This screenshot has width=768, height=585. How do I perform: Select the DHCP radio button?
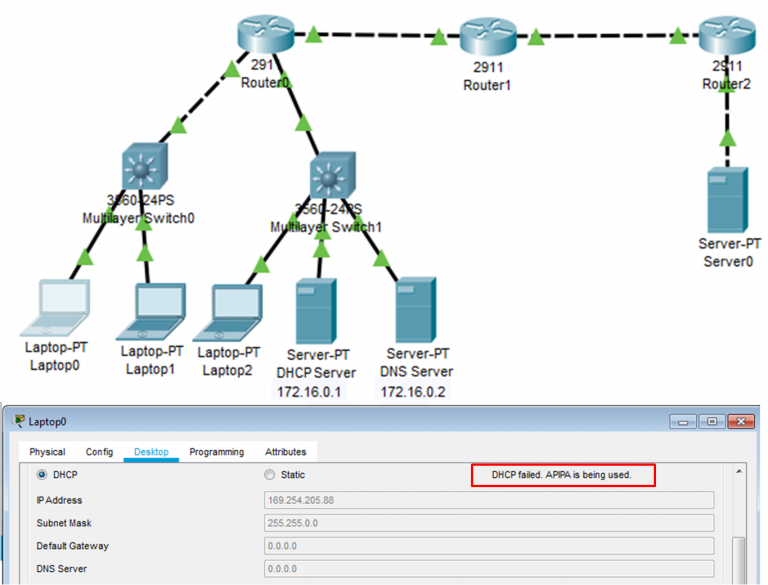tap(42, 474)
